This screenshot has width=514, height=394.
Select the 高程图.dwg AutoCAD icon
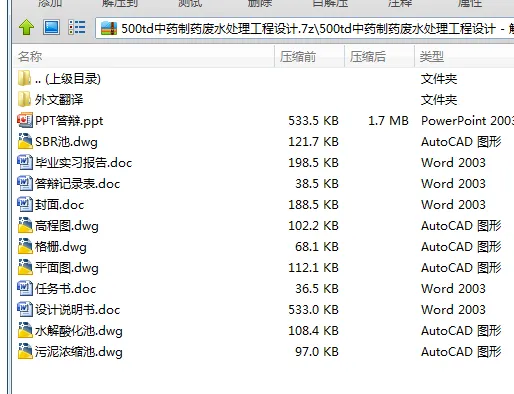tap(25, 225)
